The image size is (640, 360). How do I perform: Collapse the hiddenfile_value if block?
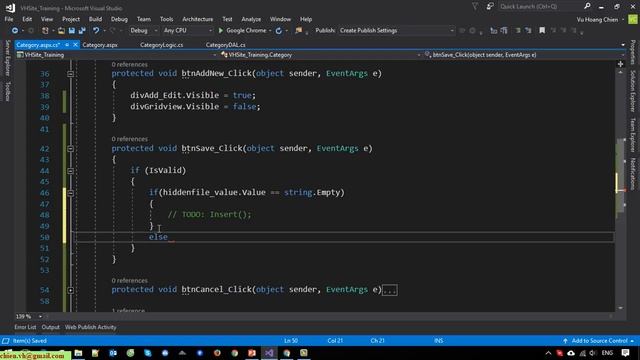(x=71, y=193)
